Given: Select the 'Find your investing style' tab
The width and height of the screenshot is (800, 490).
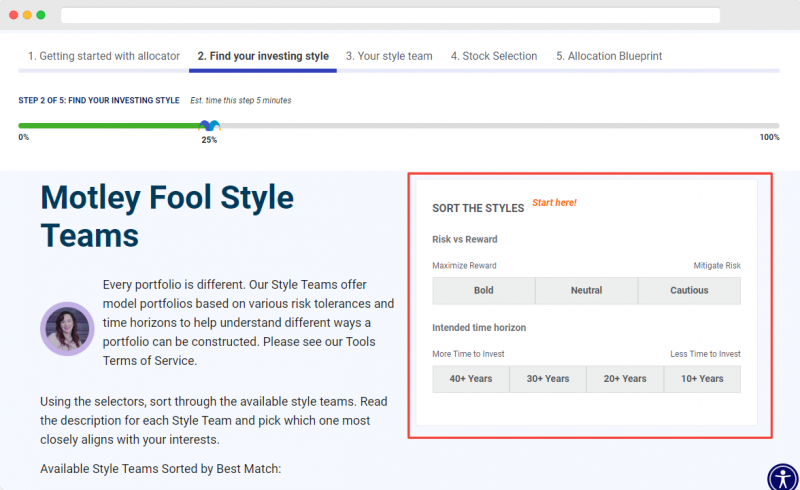Looking at the screenshot, I should [x=263, y=56].
